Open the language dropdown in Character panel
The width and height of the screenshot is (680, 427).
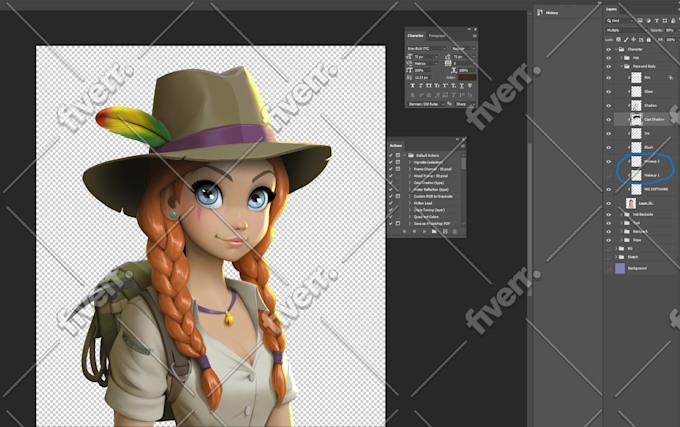pyautogui.click(x=427, y=104)
